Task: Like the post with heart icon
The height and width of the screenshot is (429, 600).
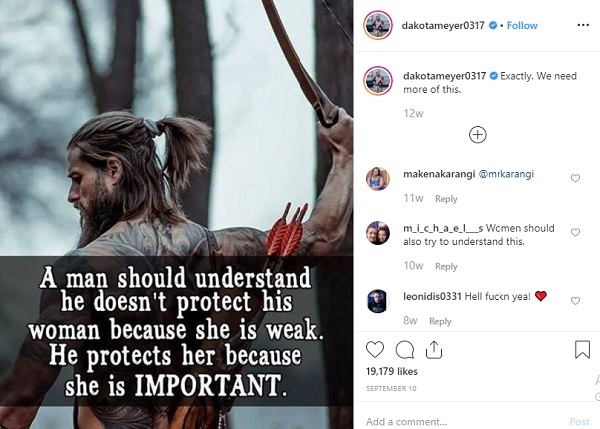Action: coord(375,349)
